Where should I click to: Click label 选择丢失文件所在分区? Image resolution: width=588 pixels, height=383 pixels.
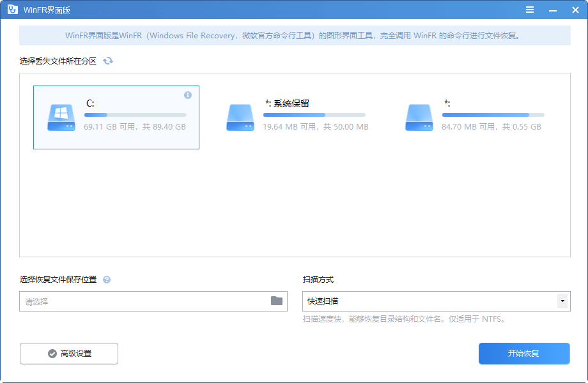point(58,61)
